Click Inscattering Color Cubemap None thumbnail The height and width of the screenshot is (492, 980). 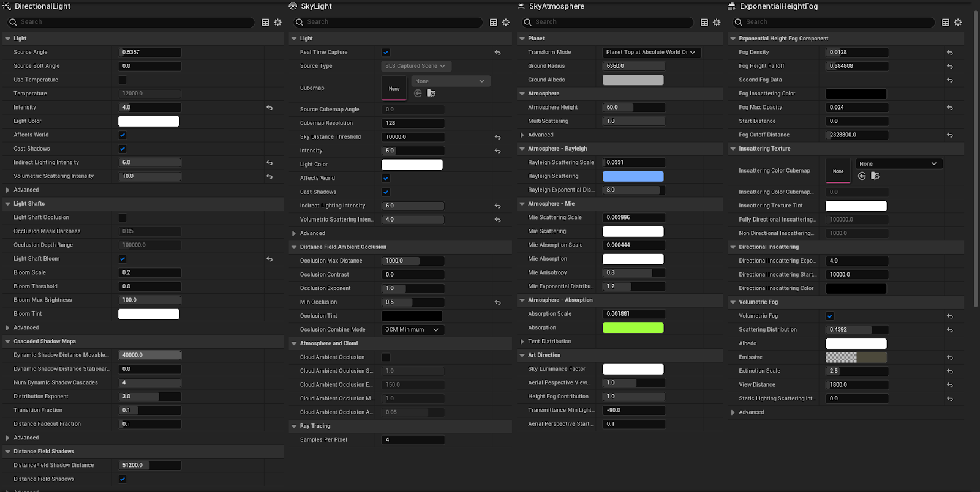click(x=838, y=171)
